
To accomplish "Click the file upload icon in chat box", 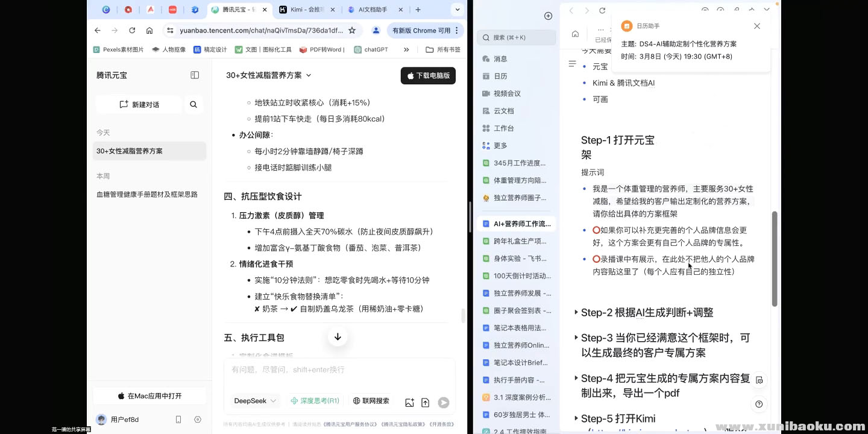I will pyautogui.click(x=425, y=403).
